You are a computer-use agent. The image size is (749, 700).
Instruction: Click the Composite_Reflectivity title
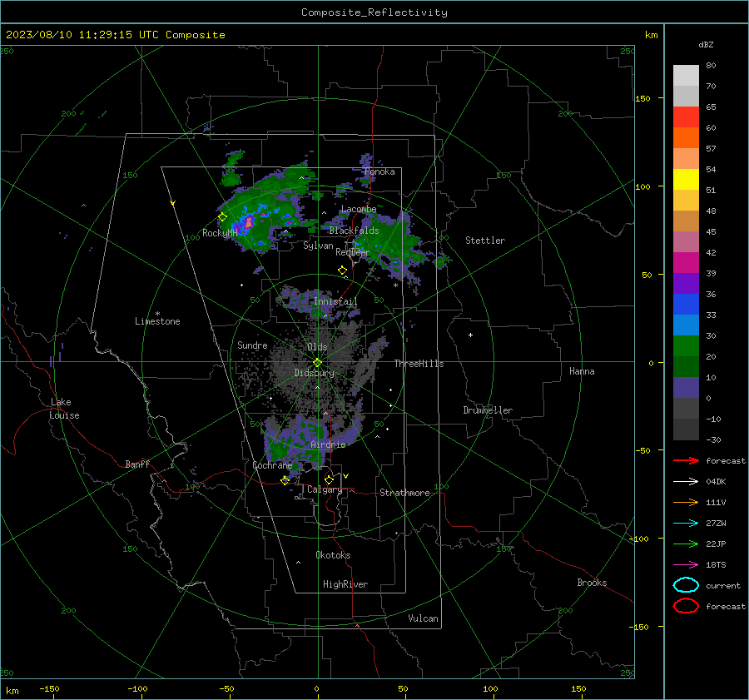(374, 12)
